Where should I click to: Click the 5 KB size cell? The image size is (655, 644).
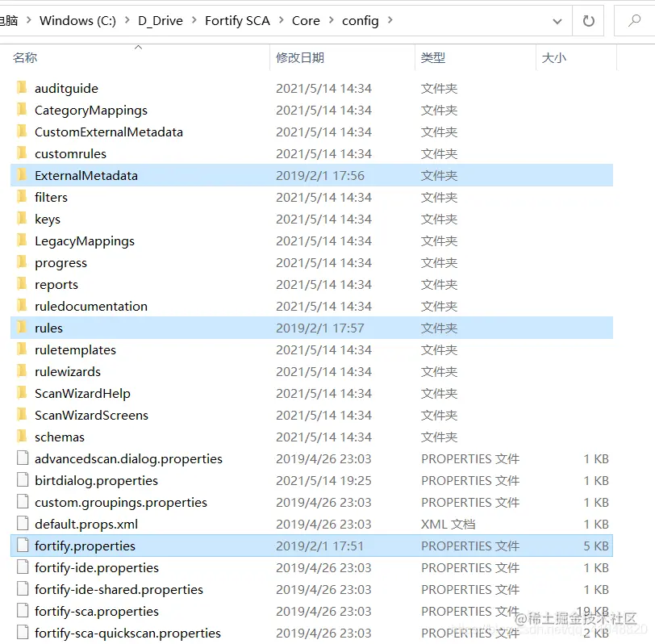[595, 546]
